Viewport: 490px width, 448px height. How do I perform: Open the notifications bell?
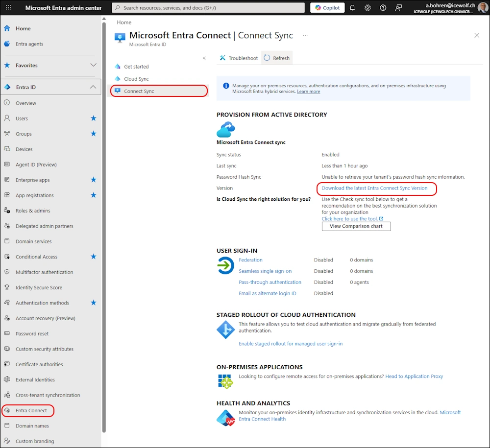(x=352, y=8)
